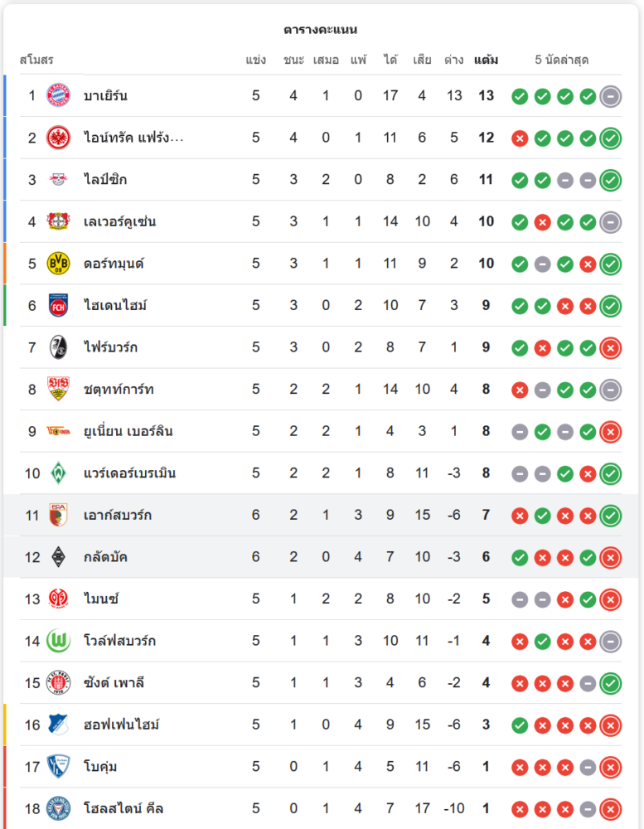Image resolution: width=644 pixels, height=829 pixels.
Task: Click the 5 นัดล่าสุด column header
Action: (x=562, y=60)
